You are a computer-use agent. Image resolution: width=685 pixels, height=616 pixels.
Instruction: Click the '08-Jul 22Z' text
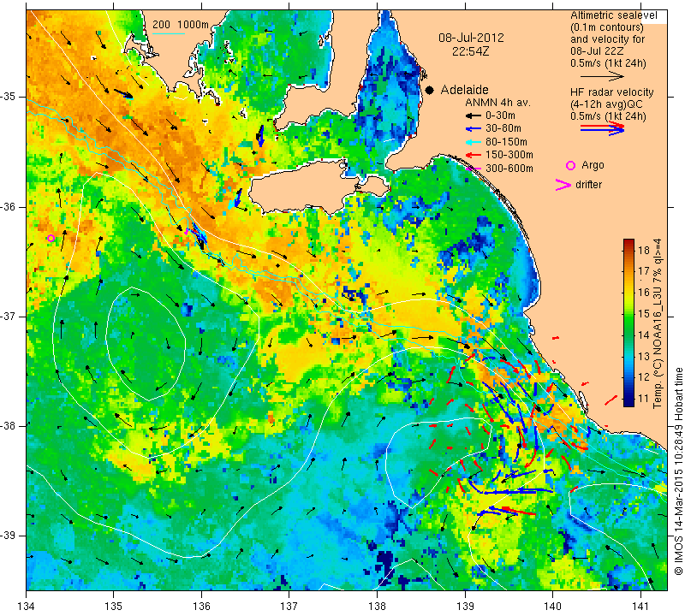point(597,51)
